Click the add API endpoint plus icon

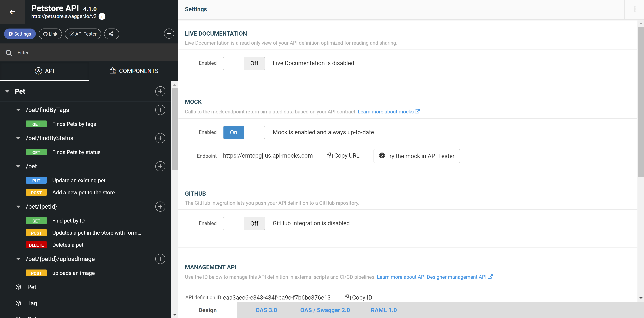click(x=169, y=34)
